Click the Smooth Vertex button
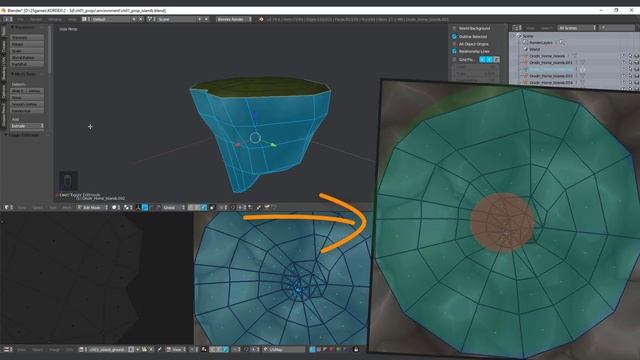 tap(27, 104)
